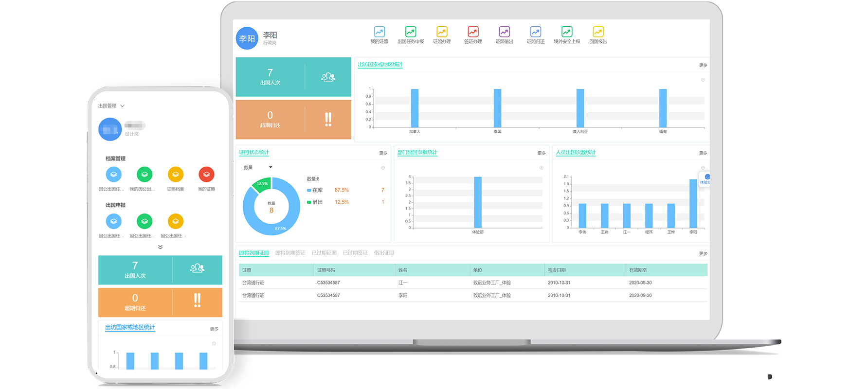Click the 证照办理 yellow shortcut icon
The height and width of the screenshot is (389, 868).
pos(442,32)
